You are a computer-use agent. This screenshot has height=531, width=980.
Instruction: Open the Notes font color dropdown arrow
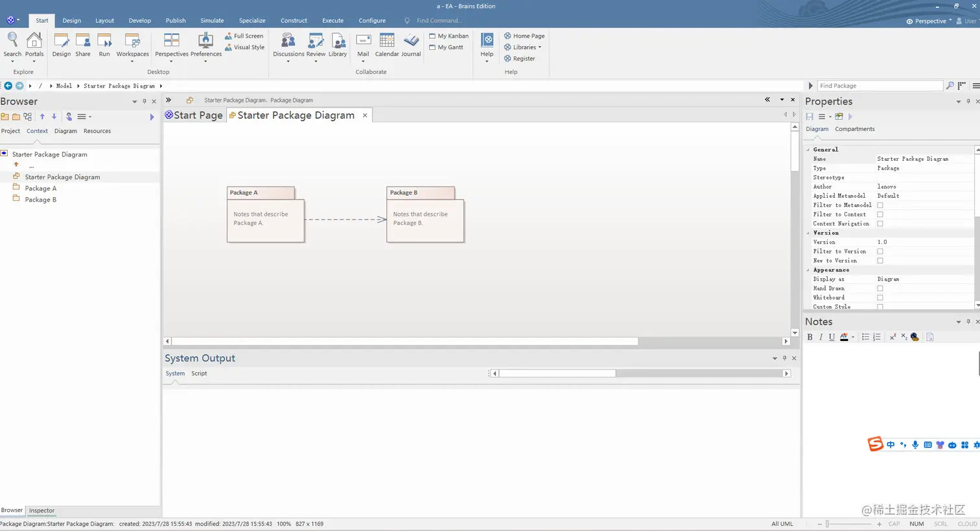coord(852,337)
